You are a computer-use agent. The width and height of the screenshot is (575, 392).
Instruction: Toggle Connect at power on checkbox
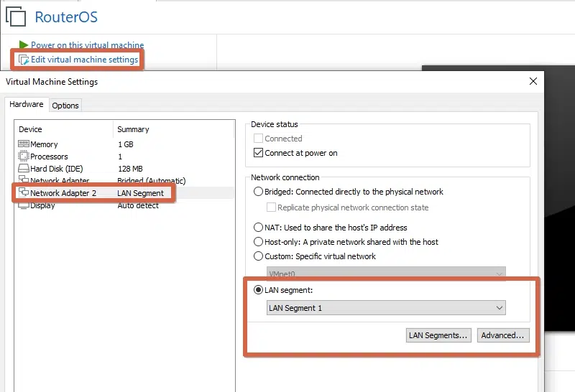coord(259,153)
